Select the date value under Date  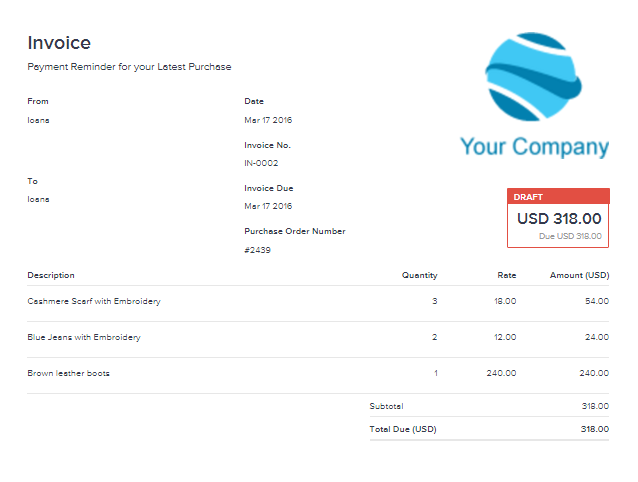coord(268,120)
